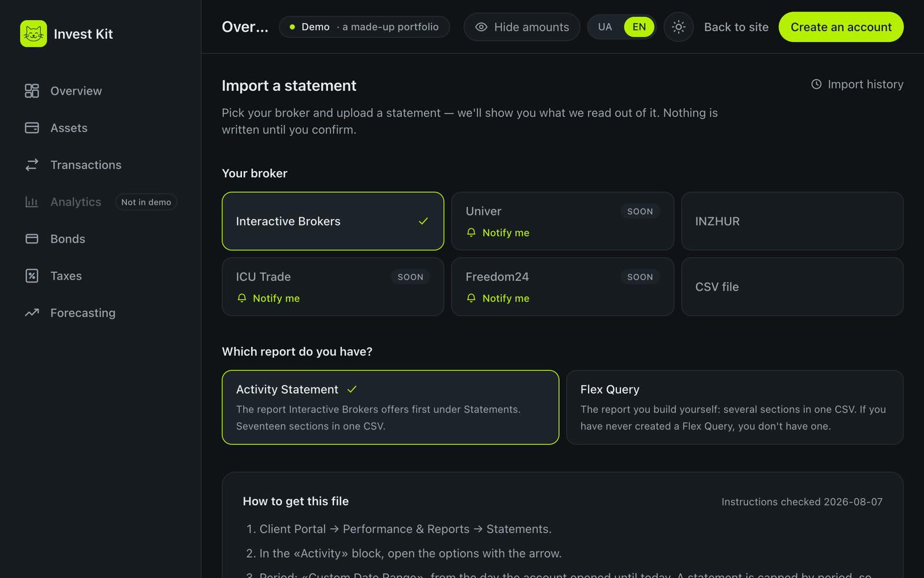
Task: Choose the Flex Query report option
Action: coord(735,407)
